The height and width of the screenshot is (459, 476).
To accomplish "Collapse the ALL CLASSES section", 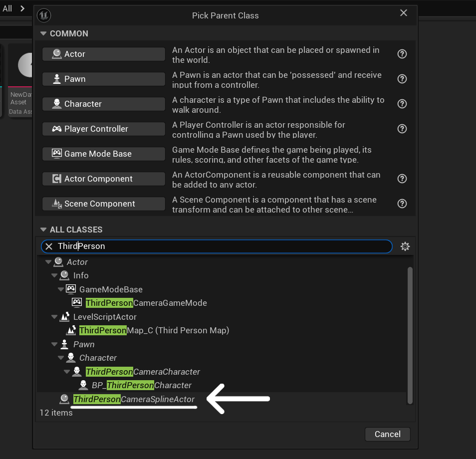I will (x=43, y=229).
